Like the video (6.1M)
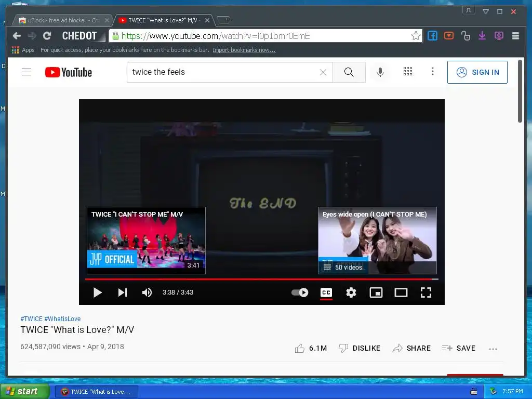 [311, 349]
